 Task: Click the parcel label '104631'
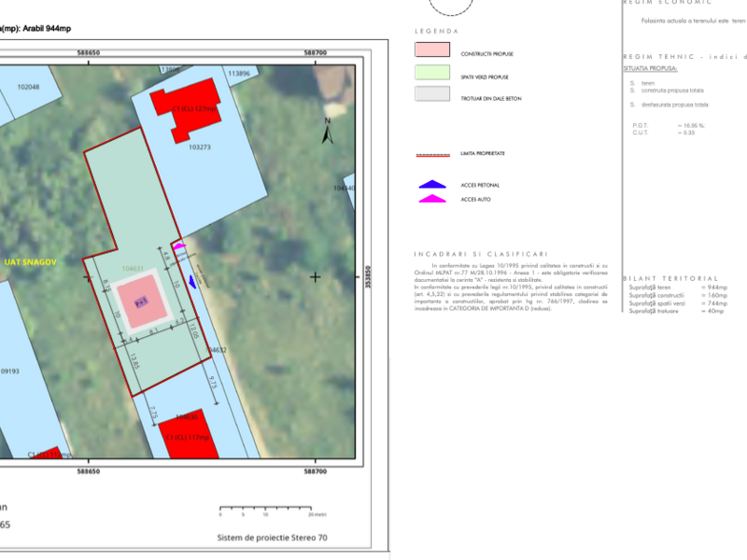(x=133, y=269)
